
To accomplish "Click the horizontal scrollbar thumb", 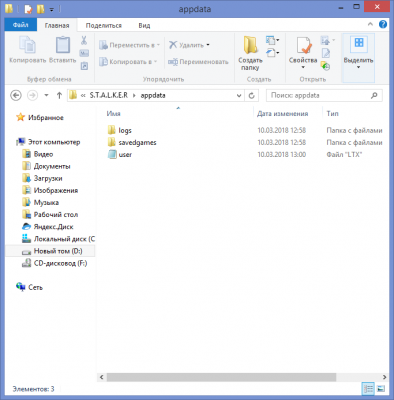I will click(x=221, y=377).
